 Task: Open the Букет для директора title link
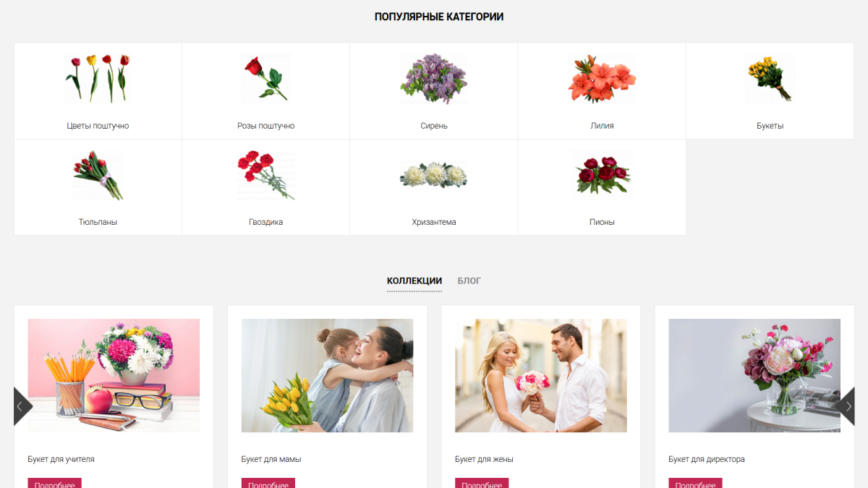(x=706, y=459)
